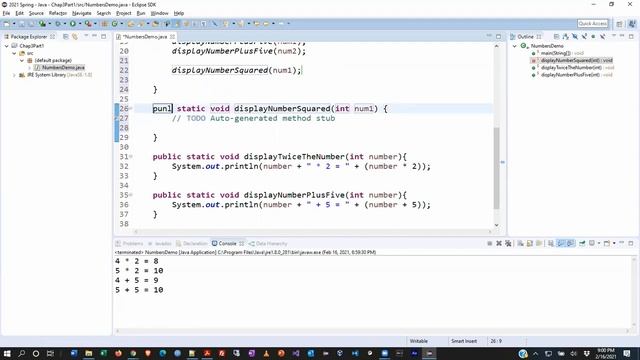Click the Console Terminate icon
This screenshot has height=360, width=640.
[x=489, y=243]
